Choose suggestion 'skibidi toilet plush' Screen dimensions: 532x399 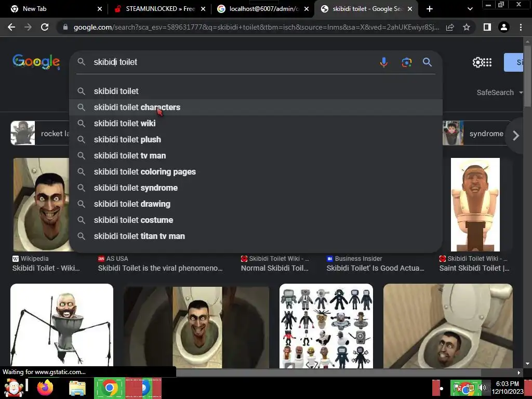click(256, 139)
